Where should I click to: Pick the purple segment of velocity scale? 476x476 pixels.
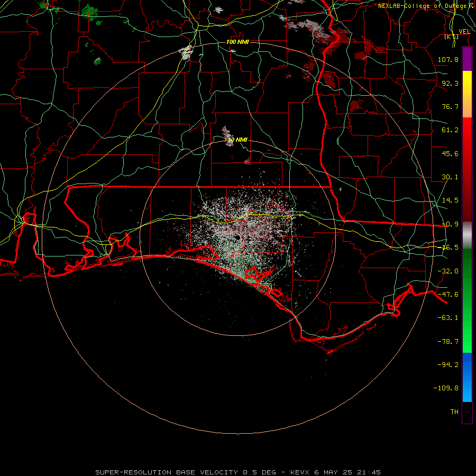(467, 59)
